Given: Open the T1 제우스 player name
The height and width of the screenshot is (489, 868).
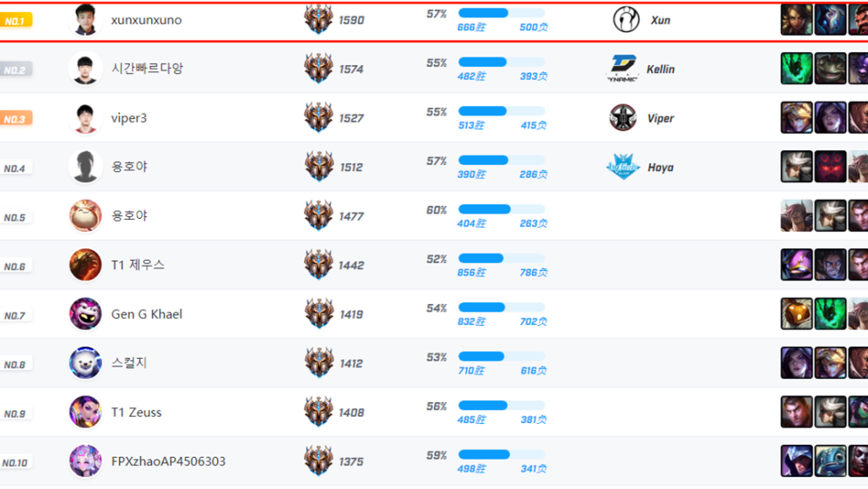Looking at the screenshot, I should (138, 265).
